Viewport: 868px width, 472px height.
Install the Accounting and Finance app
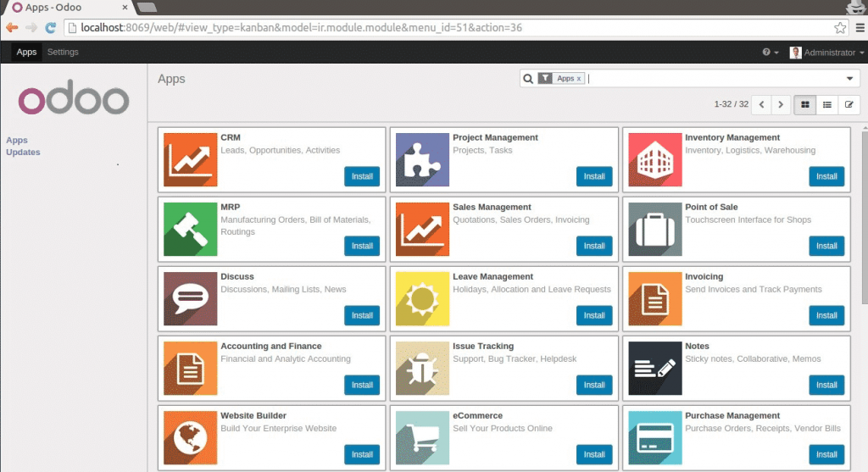[362, 385]
